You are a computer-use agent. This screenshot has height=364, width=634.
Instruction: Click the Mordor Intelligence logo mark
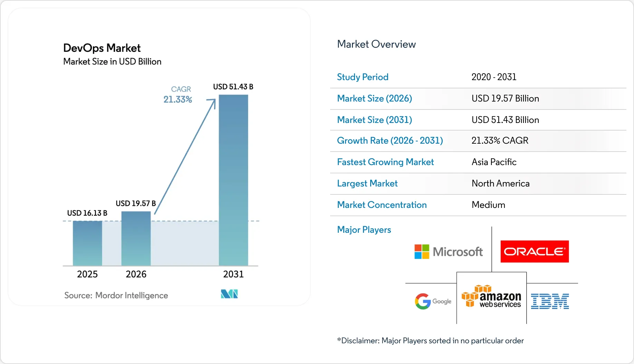229,294
